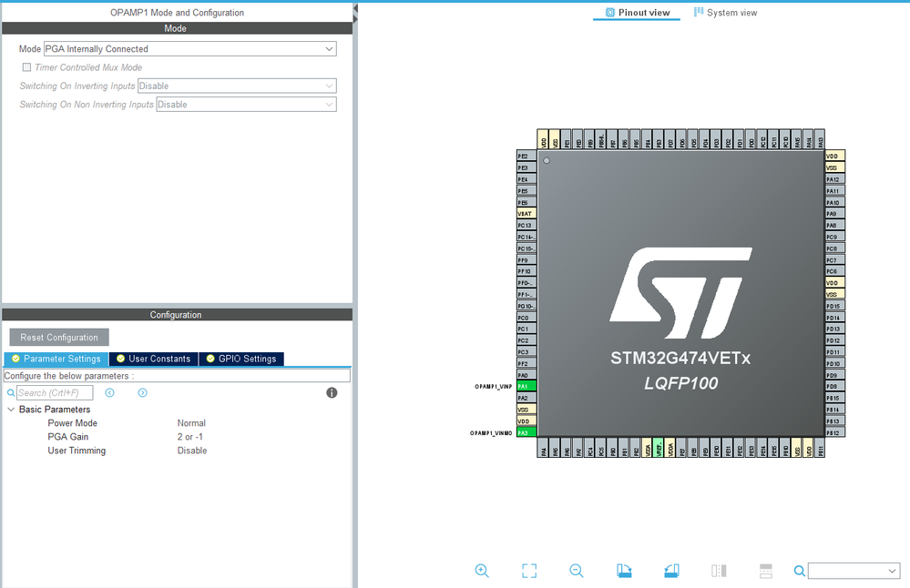Select the PB15 pin on the chip

click(x=835, y=399)
